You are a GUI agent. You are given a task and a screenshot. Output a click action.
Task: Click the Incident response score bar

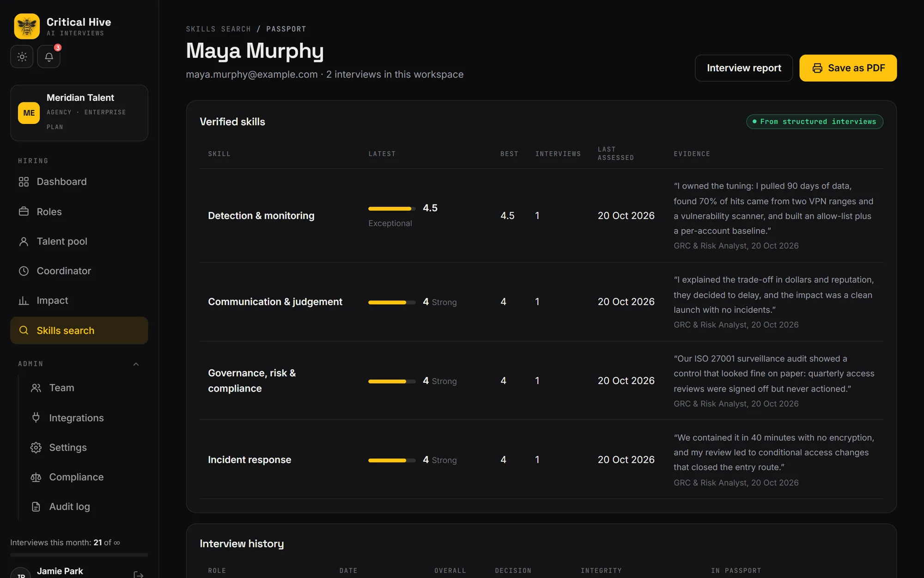pos(392,460)
